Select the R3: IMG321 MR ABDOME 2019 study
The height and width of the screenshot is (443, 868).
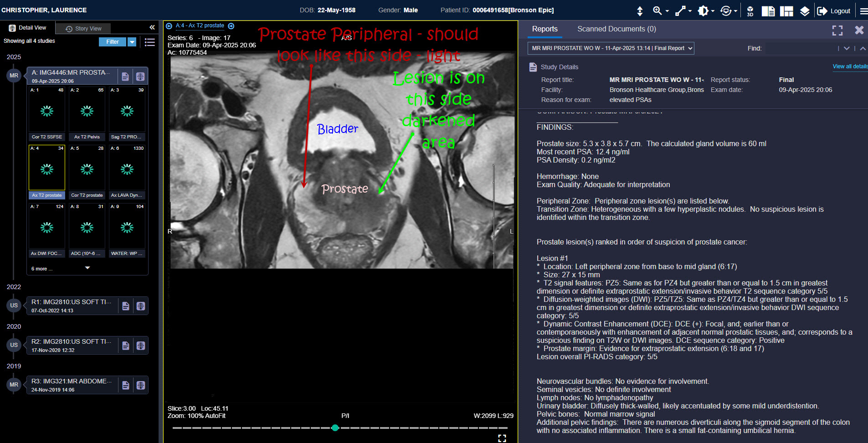click(72, 385)
